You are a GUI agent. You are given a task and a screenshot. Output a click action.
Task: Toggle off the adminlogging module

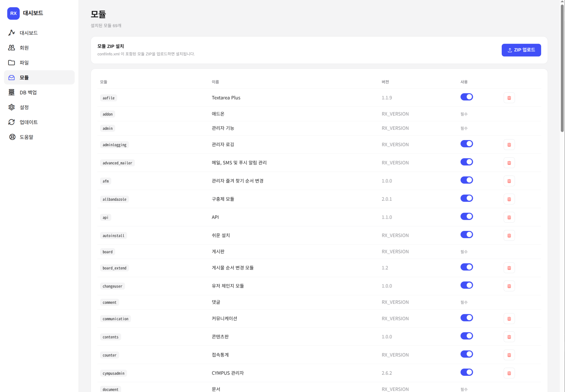tap(467, 144)
